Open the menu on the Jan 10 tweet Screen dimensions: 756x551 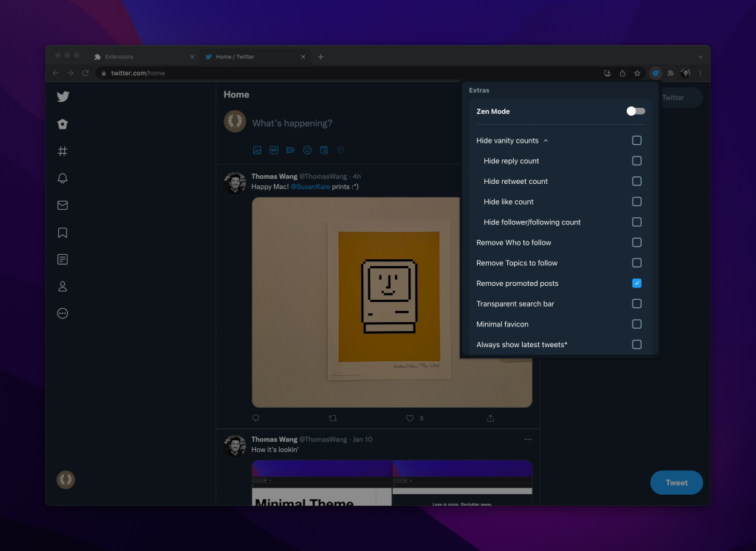point(528,439)
